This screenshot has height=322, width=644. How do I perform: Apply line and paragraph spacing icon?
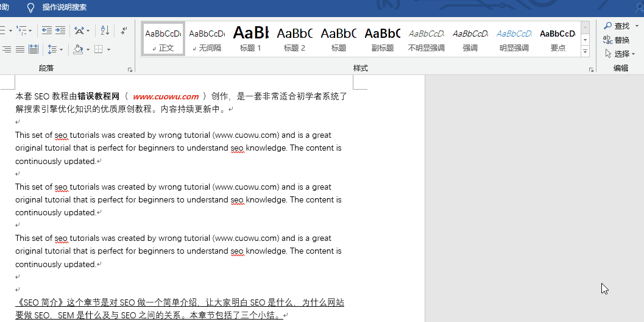pos(52,49)
